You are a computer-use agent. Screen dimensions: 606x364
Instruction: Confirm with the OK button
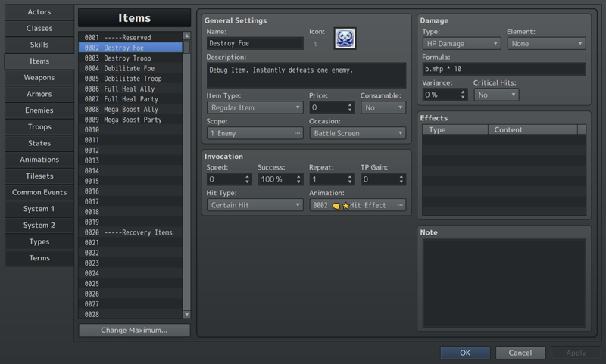point(464,353)
